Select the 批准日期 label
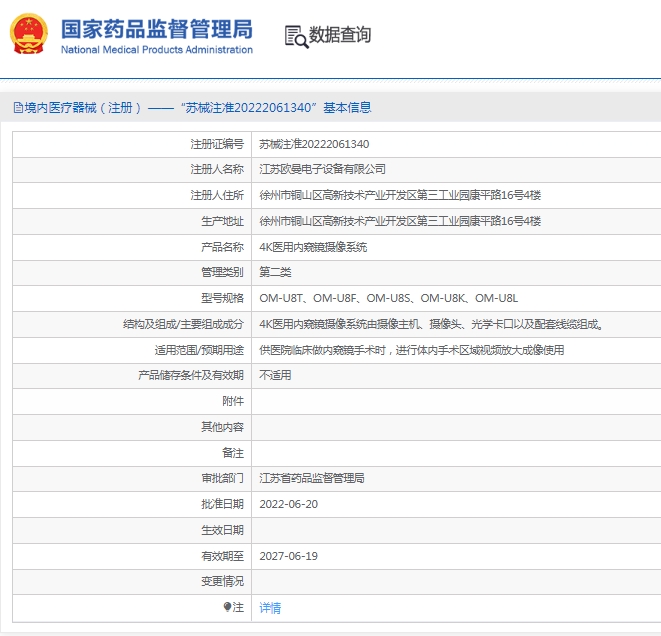Viewport: 661px width, 636px height. [x=222, y=505]
